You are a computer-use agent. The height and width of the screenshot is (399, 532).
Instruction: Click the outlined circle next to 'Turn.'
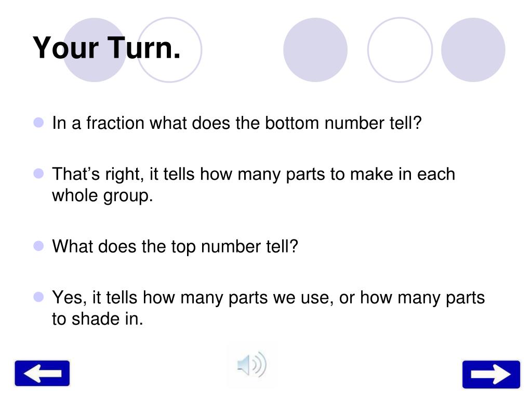[x=169, y=50]
